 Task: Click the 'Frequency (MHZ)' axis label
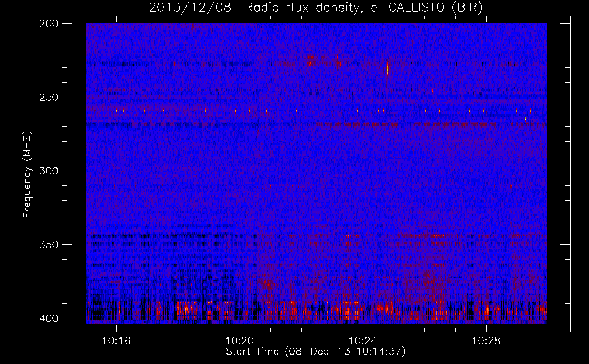[x=27, y=174]
